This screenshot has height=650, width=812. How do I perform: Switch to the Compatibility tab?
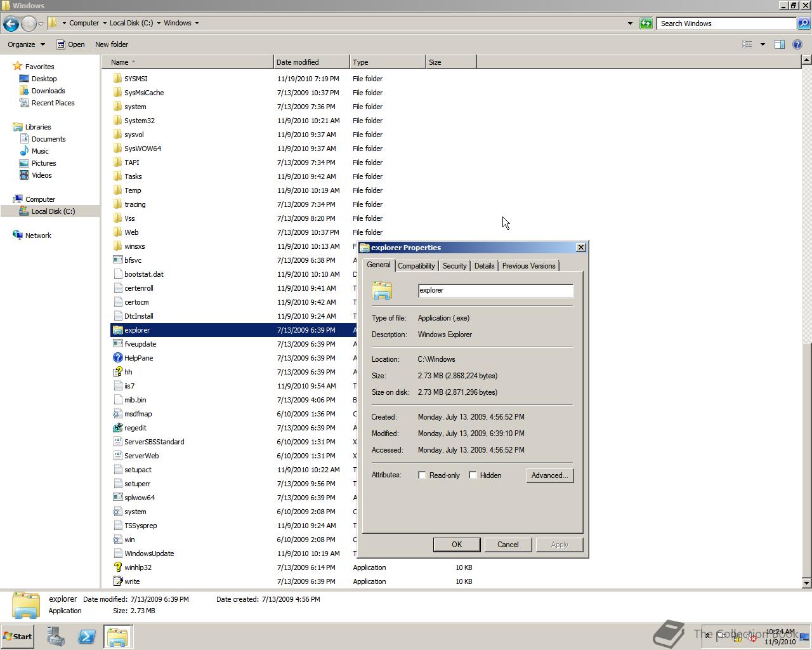(x=416, y=266)
